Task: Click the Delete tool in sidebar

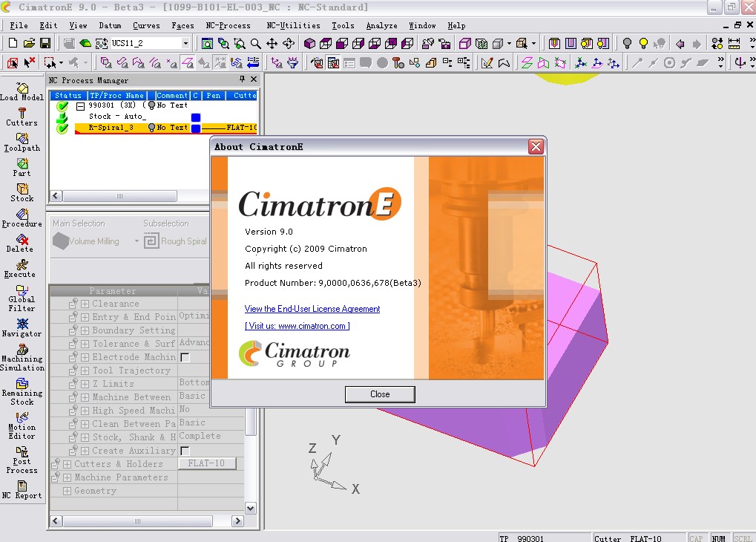Action: (x=20, y=244)
